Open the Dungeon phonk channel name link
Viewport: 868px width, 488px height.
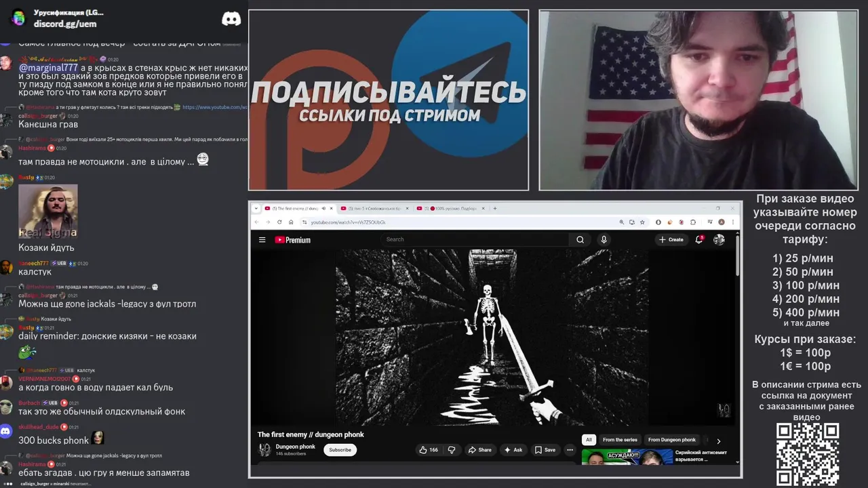296,447
